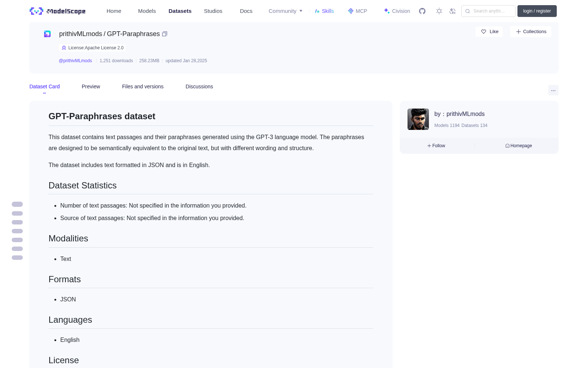Viewport: 588px width, 368px height.
Task: Click the English list item
Action: pos(70,340)
